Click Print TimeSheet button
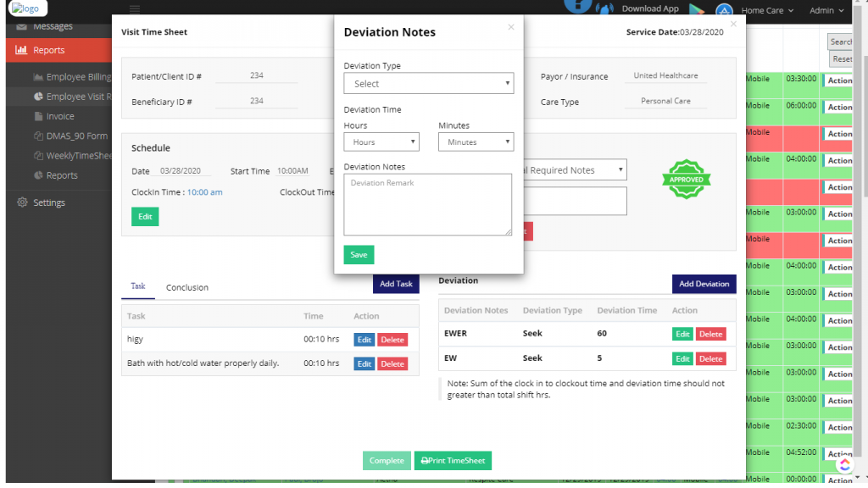The image size is (868, 488). [453, 460]
